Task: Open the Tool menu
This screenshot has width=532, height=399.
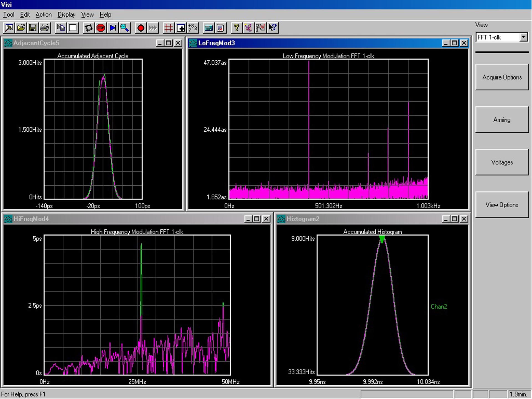Action: coord(9,14)
